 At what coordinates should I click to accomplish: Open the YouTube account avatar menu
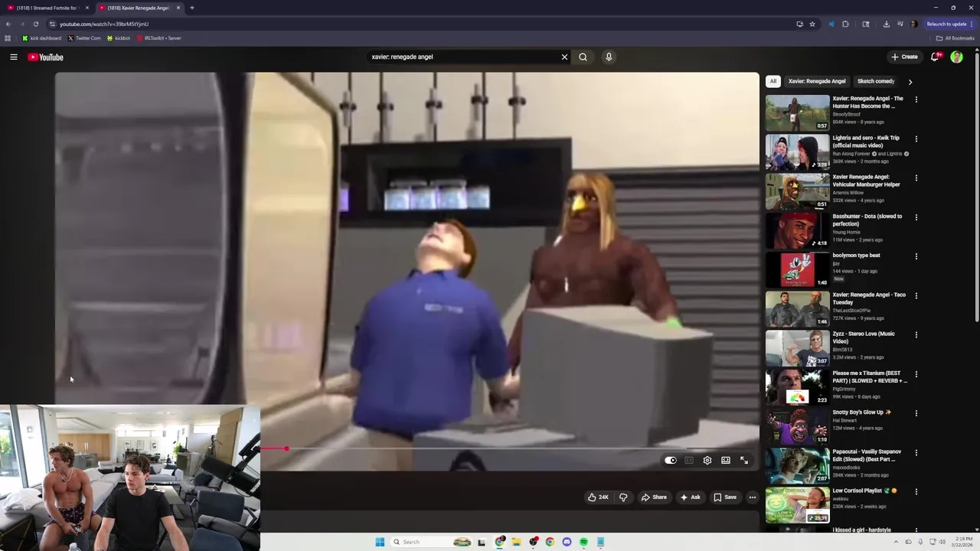[x=956, y=57]
